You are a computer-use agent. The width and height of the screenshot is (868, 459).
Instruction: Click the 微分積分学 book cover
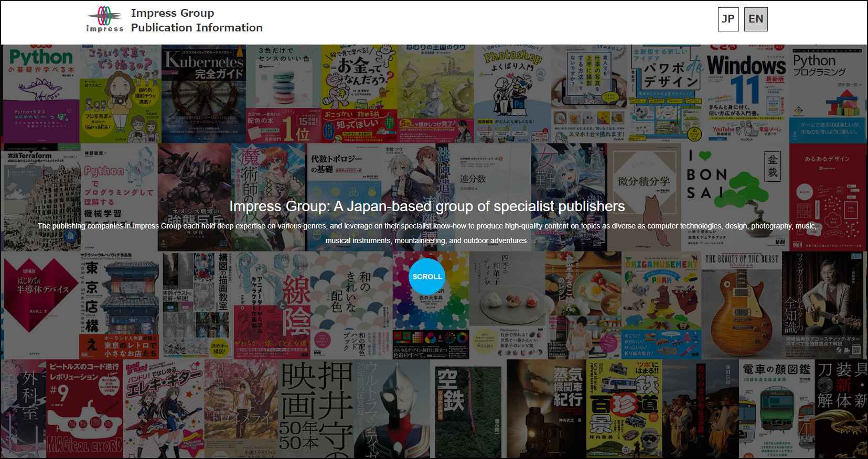pos(644,198)
